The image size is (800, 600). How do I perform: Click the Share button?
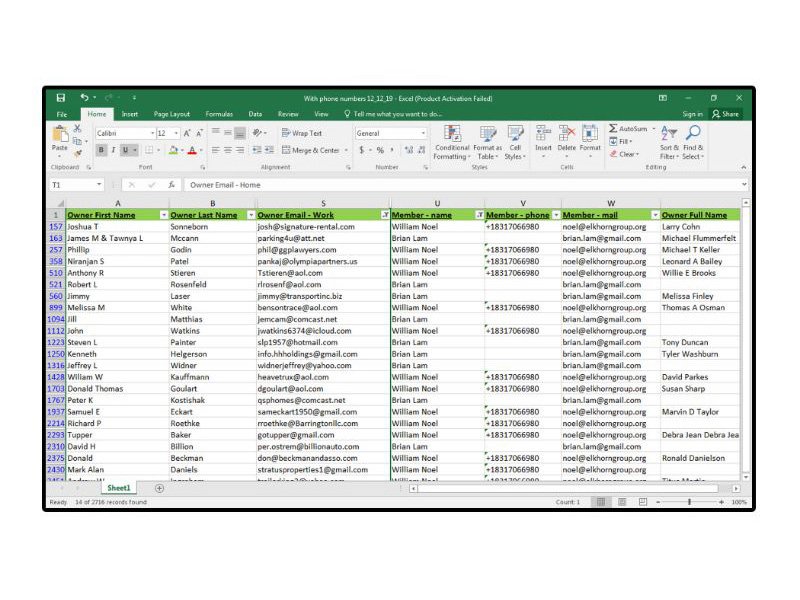[725, 114]
